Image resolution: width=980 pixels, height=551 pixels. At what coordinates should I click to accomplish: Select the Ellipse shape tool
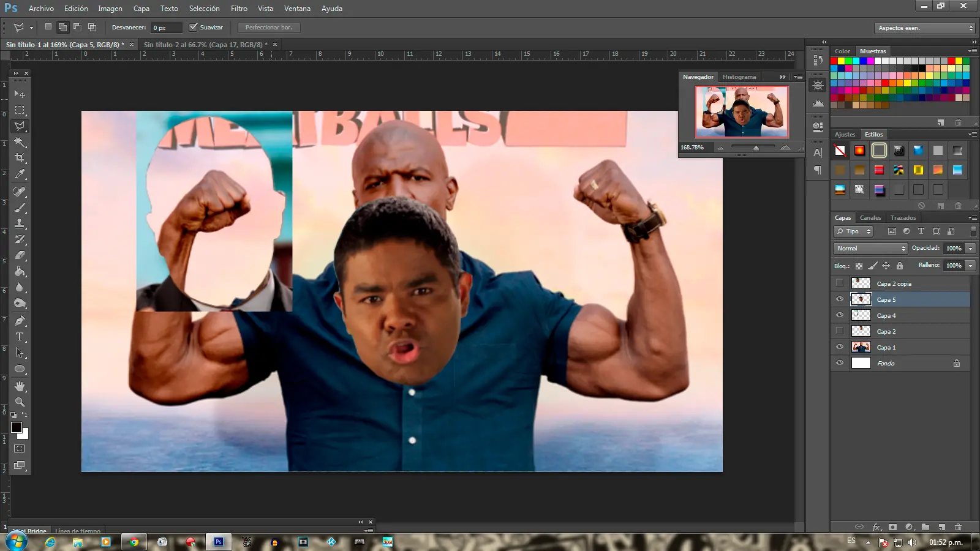[x=20, y=369]
